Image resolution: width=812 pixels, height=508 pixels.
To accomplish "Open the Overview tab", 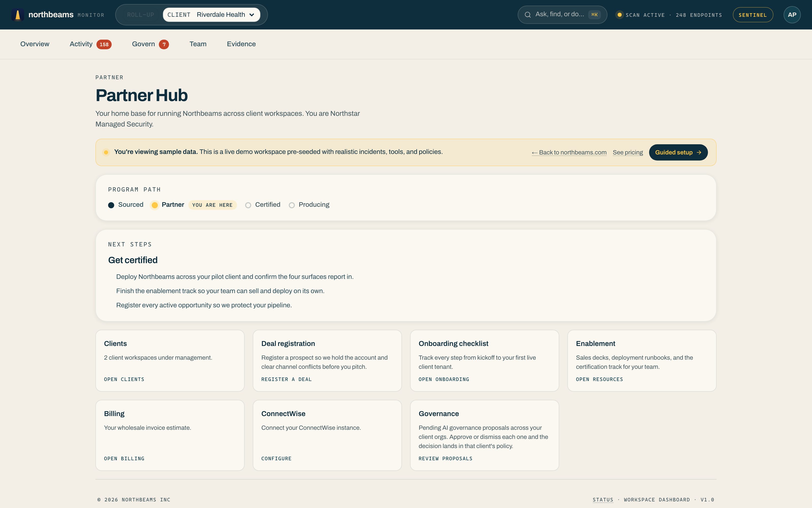I will coord(35,44).
